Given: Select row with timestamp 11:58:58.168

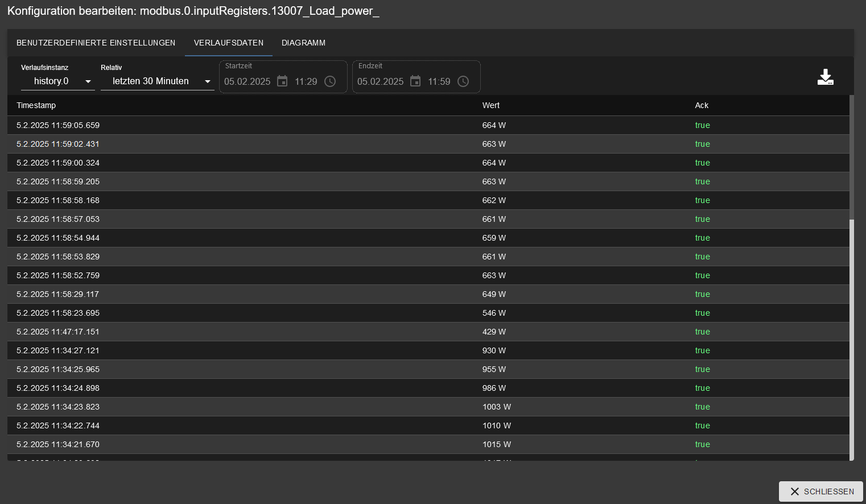Looking at the screenshot, I should tap(428, 200).
